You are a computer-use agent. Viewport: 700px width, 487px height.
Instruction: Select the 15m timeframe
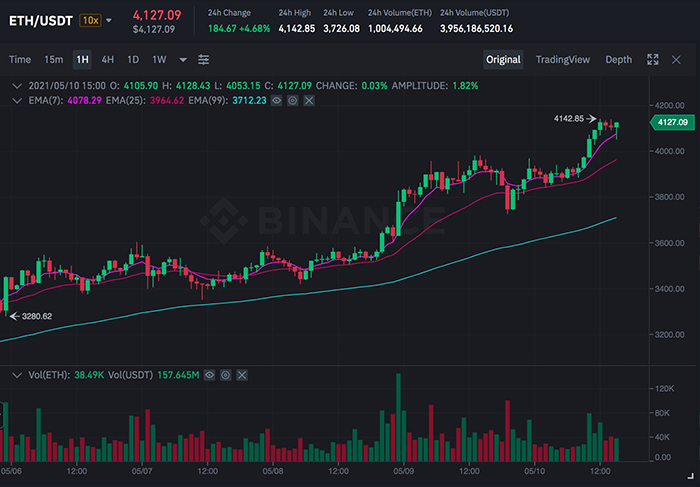tap(54, 59)
